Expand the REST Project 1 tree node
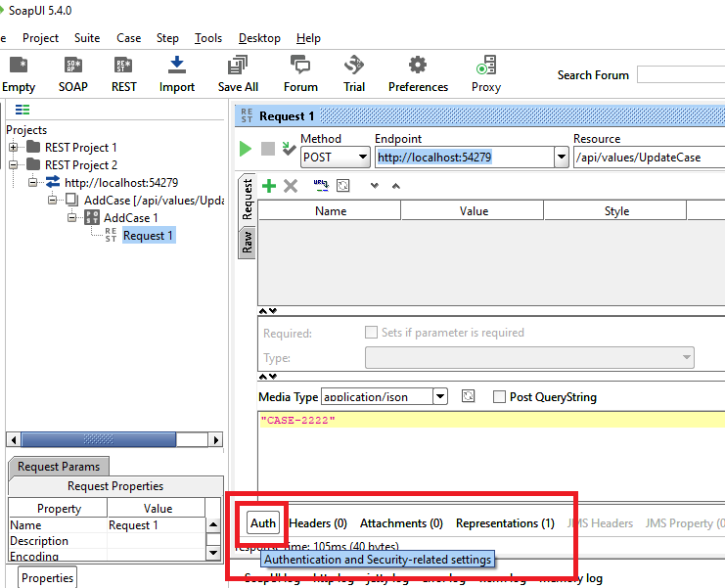 (x=14, y=148)
